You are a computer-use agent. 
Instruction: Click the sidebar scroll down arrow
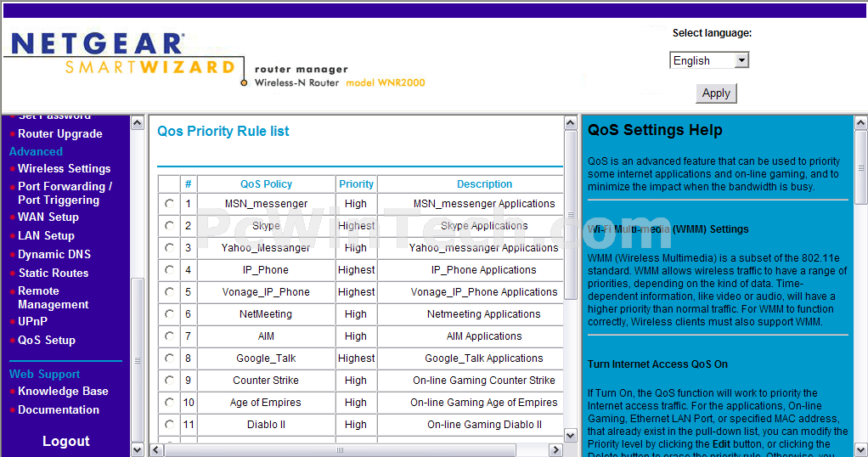(x=138, y=449)
